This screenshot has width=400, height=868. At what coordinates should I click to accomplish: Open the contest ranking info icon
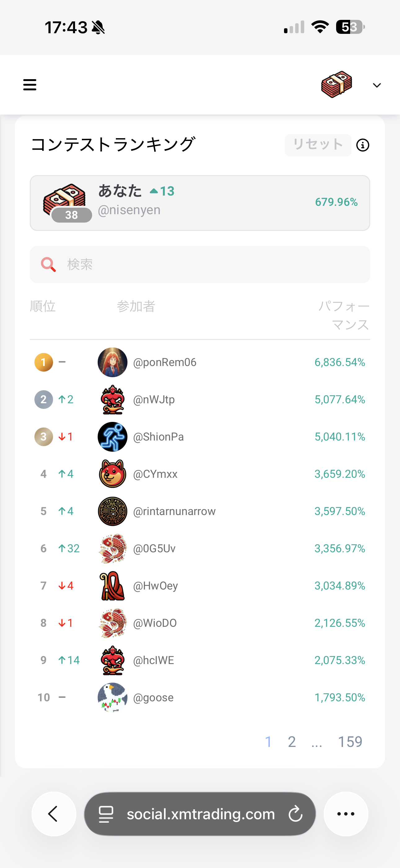tap(362, 145)
